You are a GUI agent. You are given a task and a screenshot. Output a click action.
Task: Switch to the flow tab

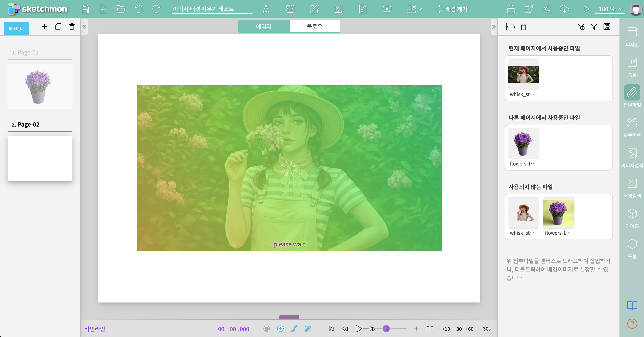pos(315,26)
